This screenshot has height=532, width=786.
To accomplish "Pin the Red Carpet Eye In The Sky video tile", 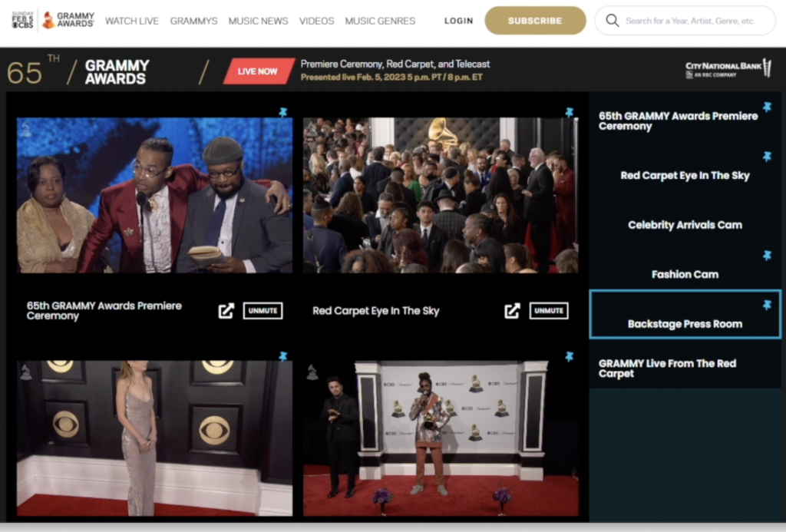I will pyautogui.click(x=570, y=112).
